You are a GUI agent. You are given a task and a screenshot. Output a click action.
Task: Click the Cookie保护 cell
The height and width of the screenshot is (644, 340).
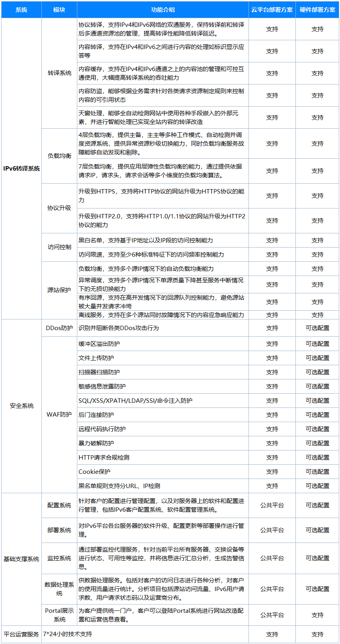tap(163, 472)
